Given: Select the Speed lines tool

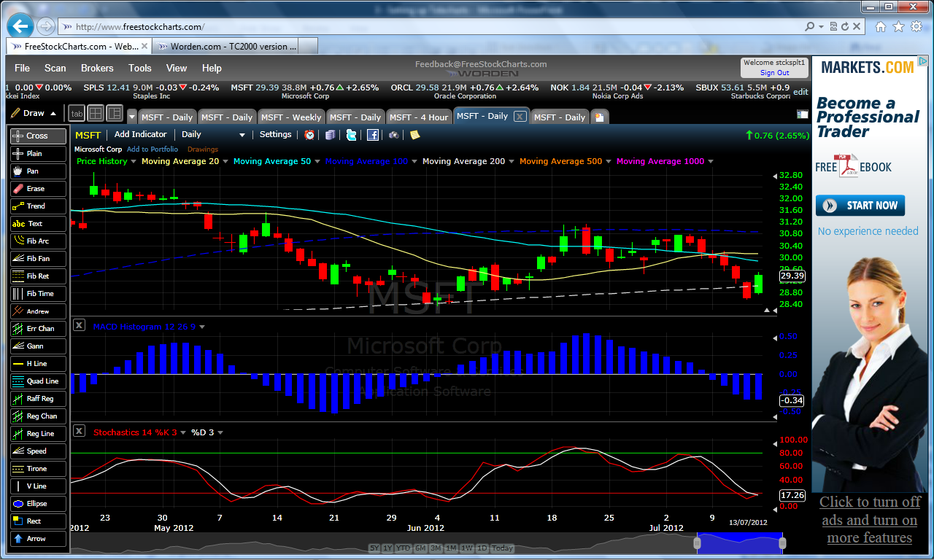Looking at the screenshot, I should pyautogui.click(x=38, y=451).
